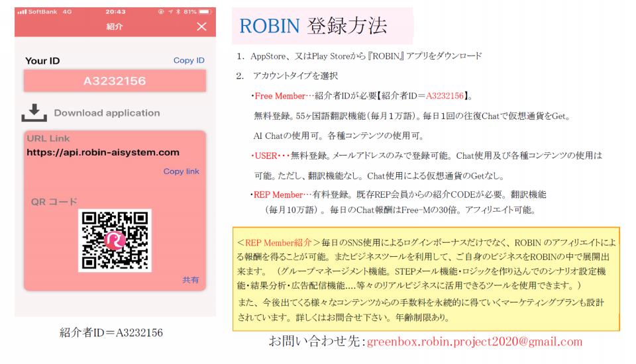
Task: Tap the 共有 share link
Action: [190, 280]
